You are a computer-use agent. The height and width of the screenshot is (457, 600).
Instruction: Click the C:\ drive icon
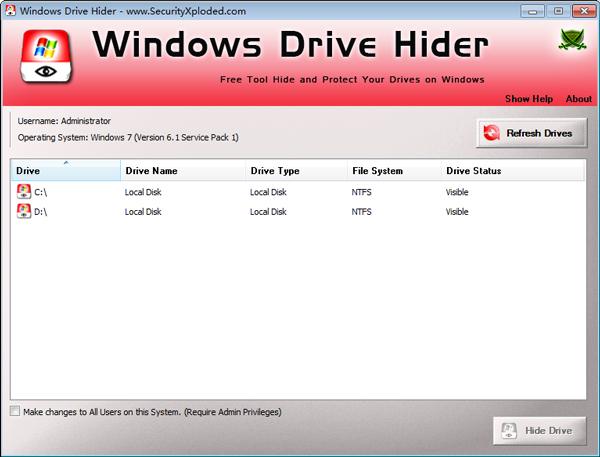point(24,191)
